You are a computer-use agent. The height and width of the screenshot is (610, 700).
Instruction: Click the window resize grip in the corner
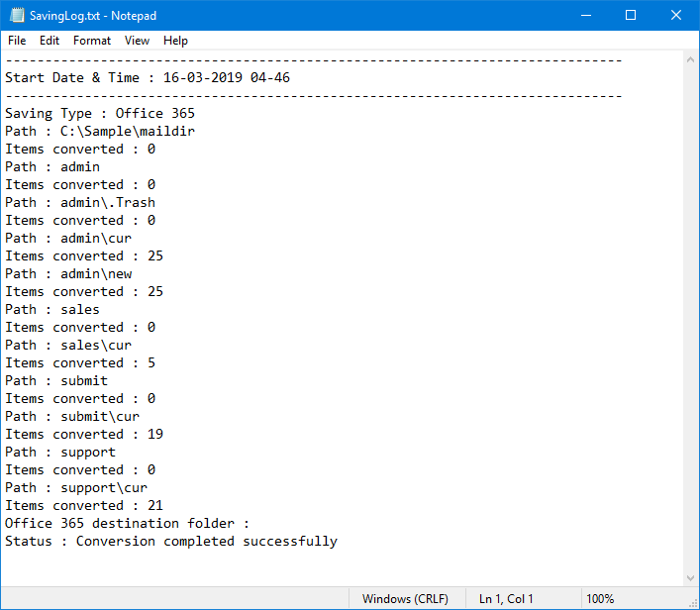[x=693, y=603]
